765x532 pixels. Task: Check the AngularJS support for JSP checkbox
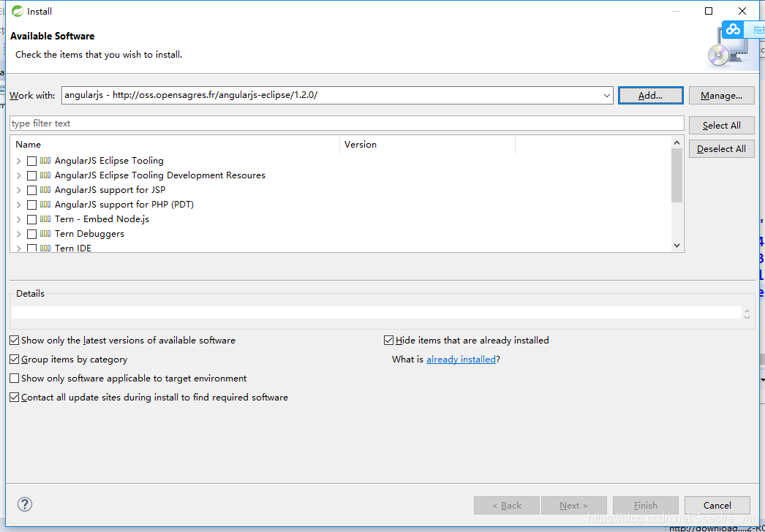(x=31, y=190)
